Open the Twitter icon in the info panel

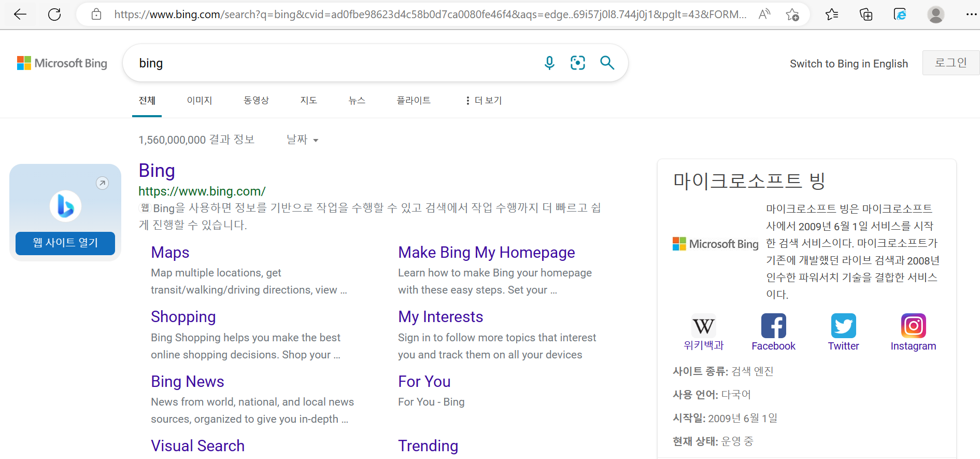point(843,326)
